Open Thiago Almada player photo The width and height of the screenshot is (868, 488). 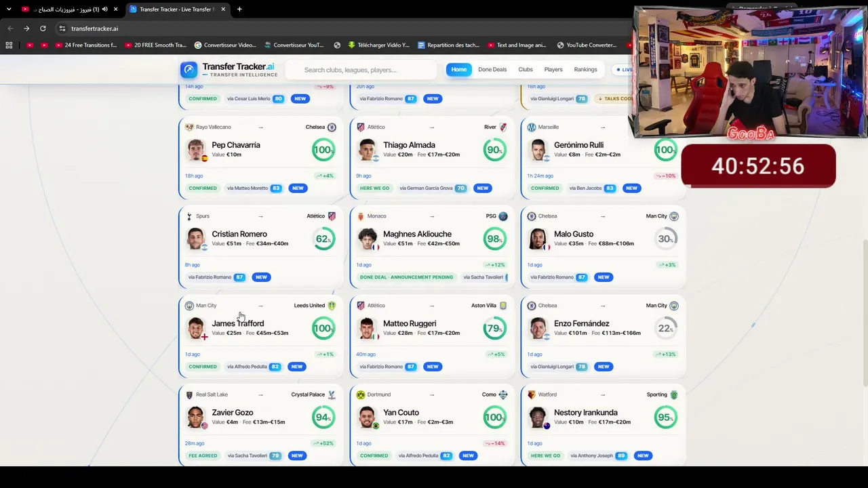[368, 150]
